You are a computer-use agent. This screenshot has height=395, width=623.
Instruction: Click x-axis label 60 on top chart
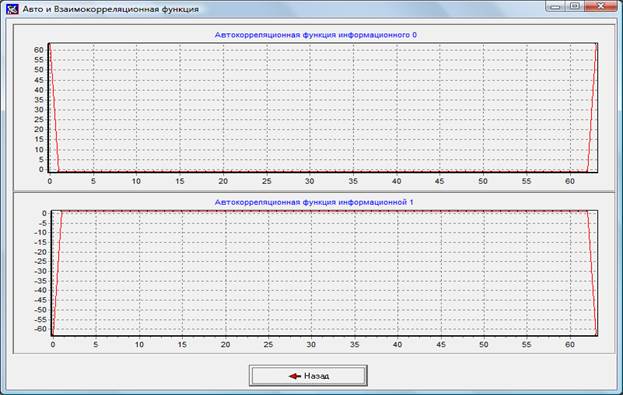coord(570,181)
